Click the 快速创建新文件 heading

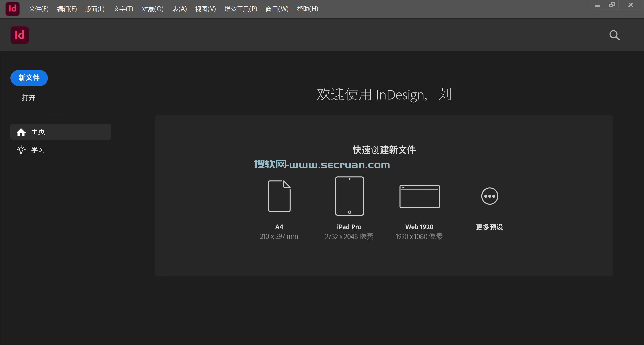pyautogui.click(x=385, y=150)
